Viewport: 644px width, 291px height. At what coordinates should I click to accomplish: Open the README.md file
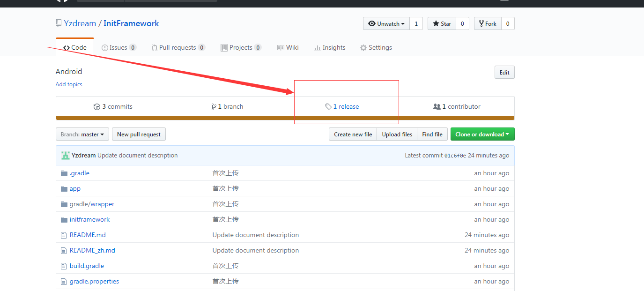(88, 235)
